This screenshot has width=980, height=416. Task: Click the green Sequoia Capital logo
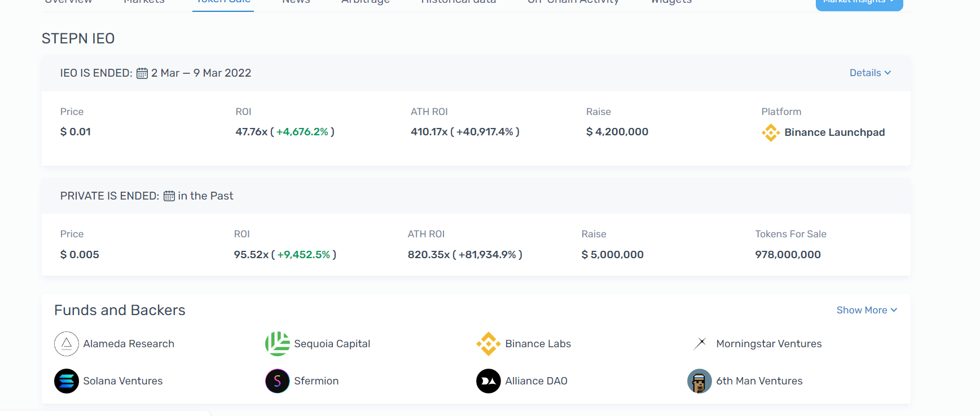[x=278, y=344]
